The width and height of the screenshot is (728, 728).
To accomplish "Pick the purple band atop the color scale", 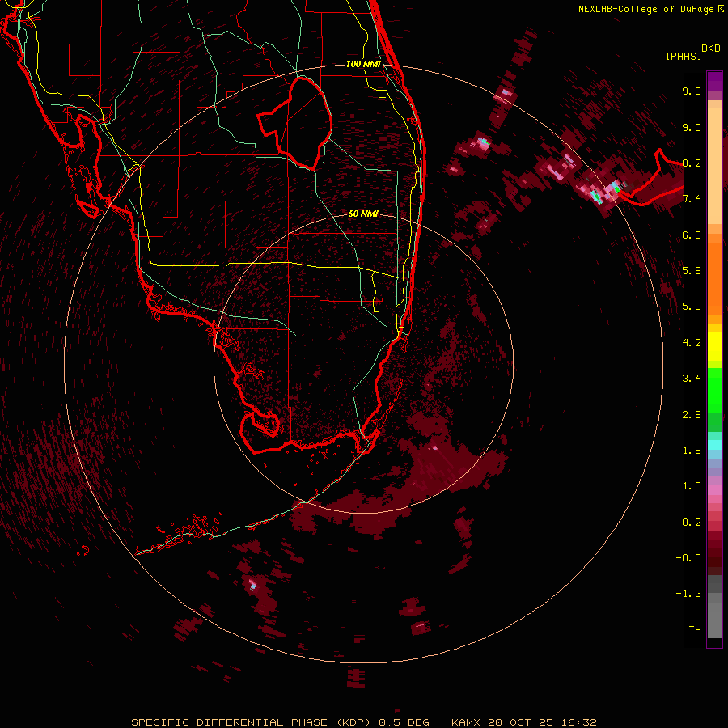I will click(x=714, y=81).
